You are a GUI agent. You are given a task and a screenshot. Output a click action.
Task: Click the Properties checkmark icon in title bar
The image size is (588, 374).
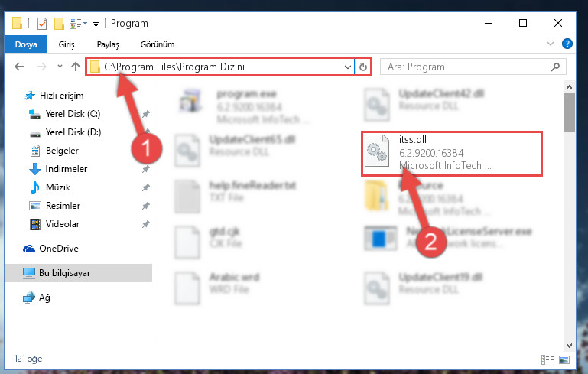pos(42,24)
